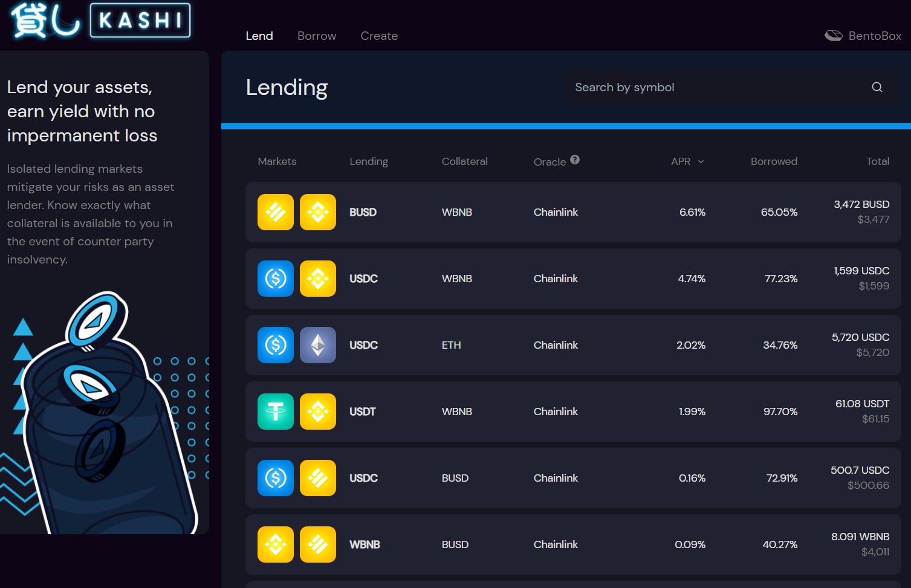Click the 97.70% borrowed value
Screen dimensions: 911x588
(780, 412)
